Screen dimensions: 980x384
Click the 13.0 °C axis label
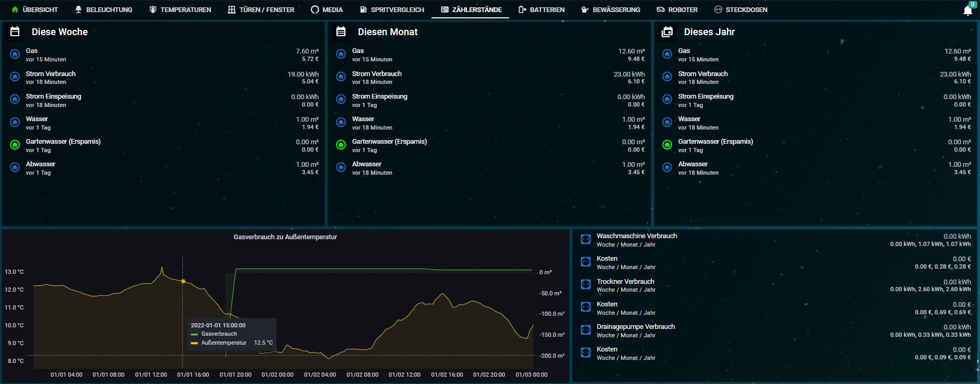click(x=14, y=272)
